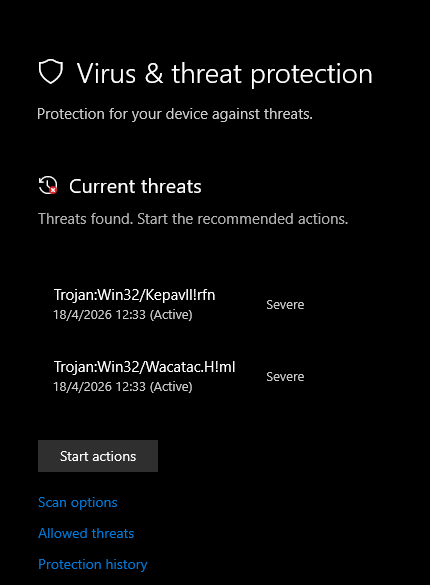Image resolution: width=430 pixels, height=585 pixels.
Task: Click the (Active) status of Kepavll threat
Action: pos(171,315)
